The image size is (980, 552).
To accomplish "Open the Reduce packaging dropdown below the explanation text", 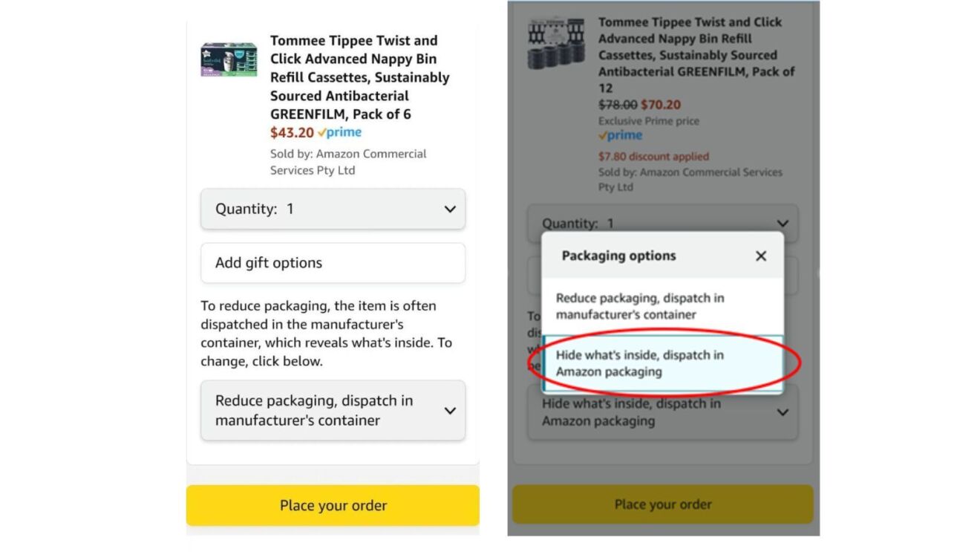I will tap(333, 410).
